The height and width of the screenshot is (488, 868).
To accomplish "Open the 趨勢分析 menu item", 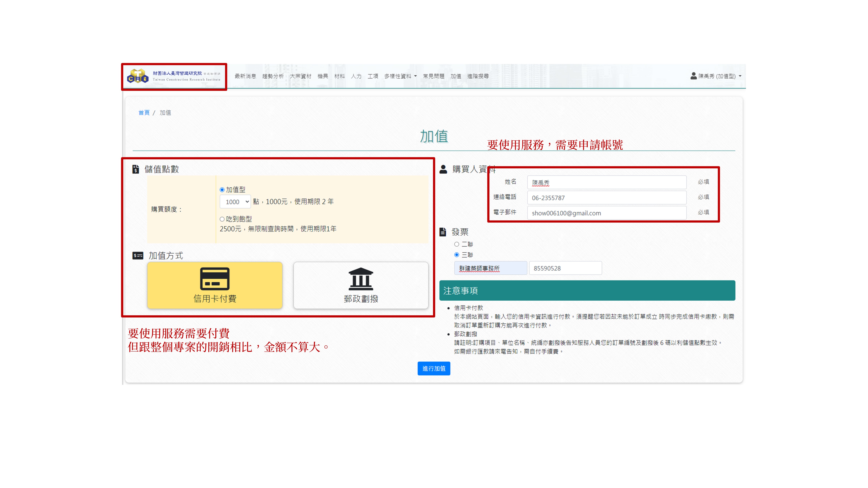I will [273, 76].
